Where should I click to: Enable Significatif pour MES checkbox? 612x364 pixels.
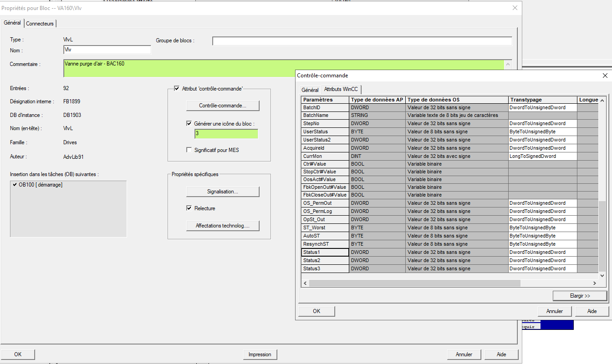pyautogui.click(x=189, y=150)
